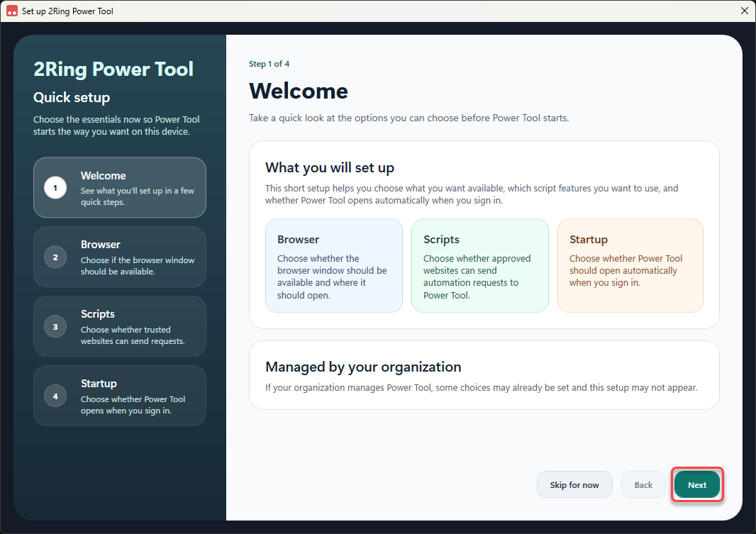The image size is (756, 534).
Task: Click the 2Ring Power Tool app icon in title bar
Action: point(12,11)
